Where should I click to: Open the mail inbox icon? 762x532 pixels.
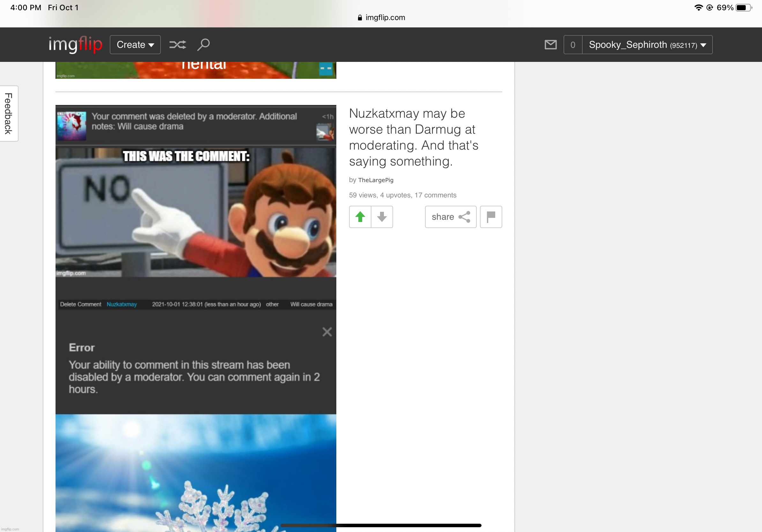[550, 44]
